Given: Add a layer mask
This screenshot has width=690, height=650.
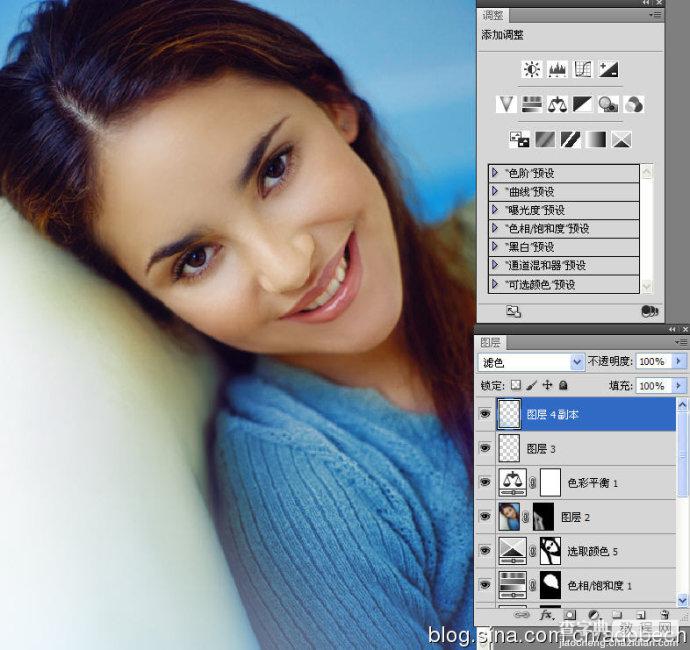Looking at the screenshot, I should 570,615.
